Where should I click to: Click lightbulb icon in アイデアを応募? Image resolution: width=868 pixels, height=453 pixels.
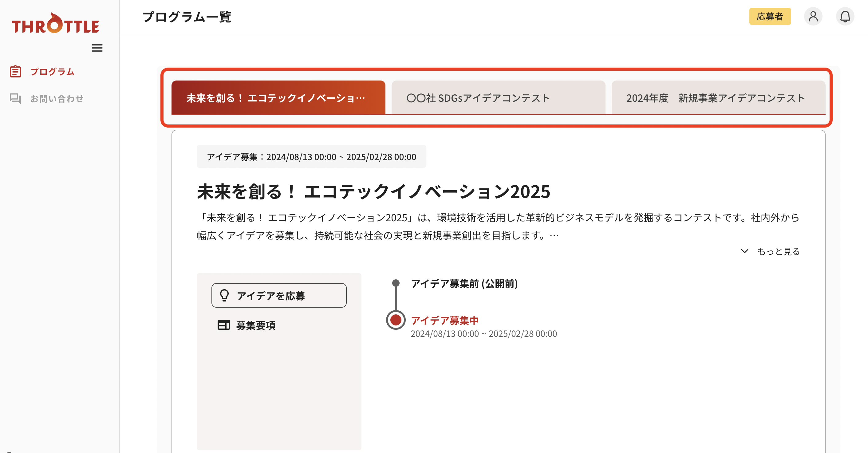[224, 295]
